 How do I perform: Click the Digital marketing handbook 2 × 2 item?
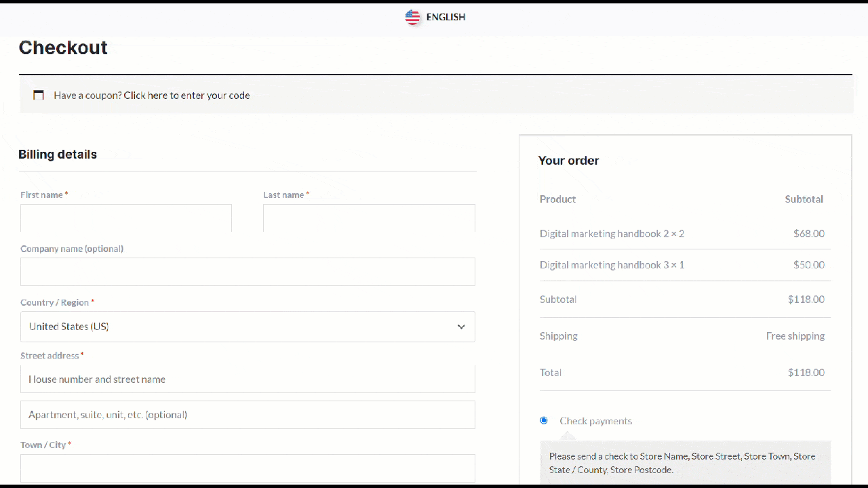point(612,233)
